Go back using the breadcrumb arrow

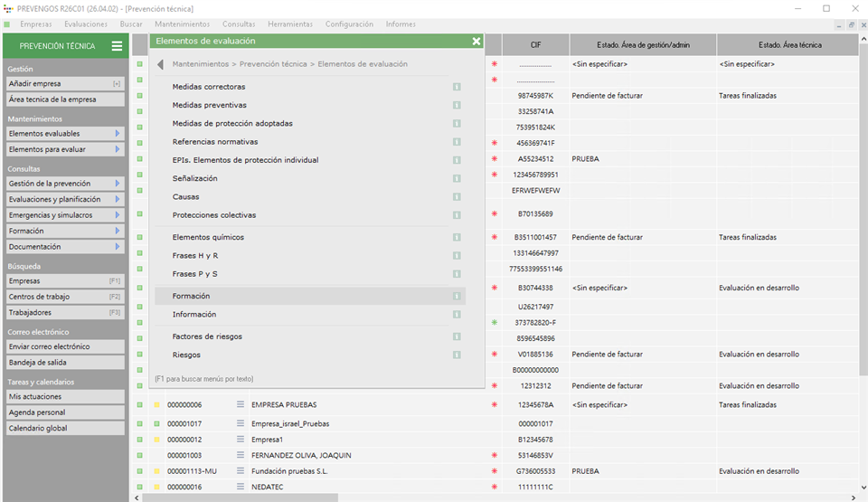coord(160,64)
